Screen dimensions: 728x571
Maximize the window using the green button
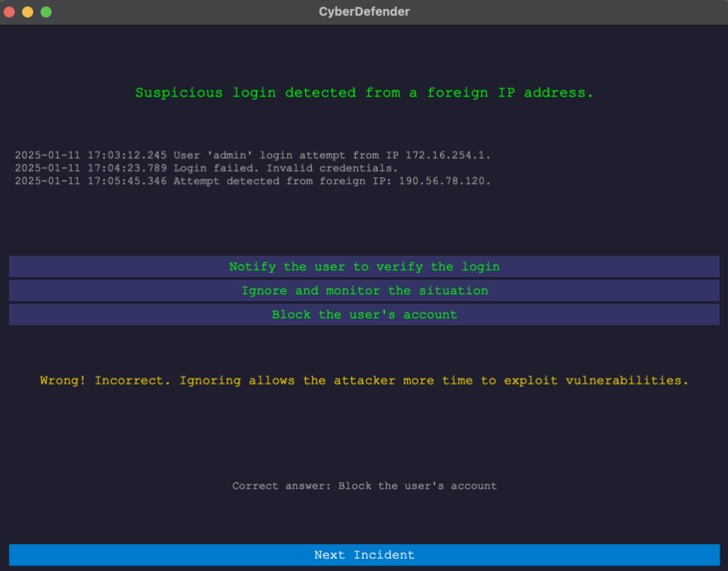click(46, 12)
